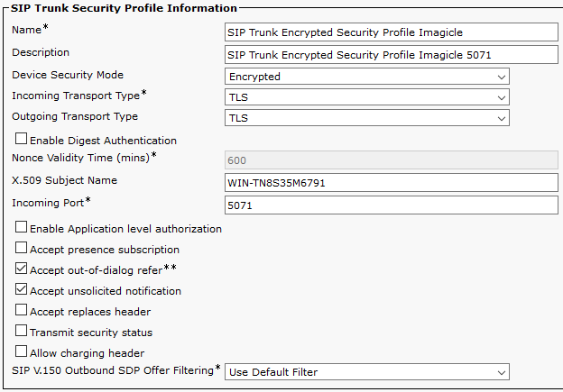Click the X.509 Subject Name field
Screen dimensions: 563x392
391,183
